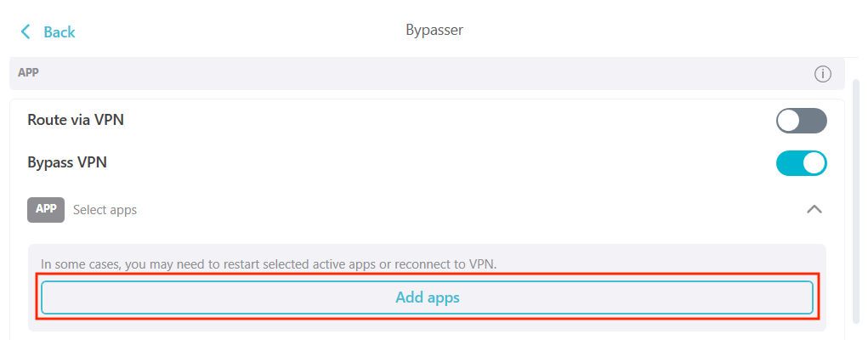This screenshot has height=340, width=868.
Task: Click the gray APP badge icon
Action: (x=46, y=209)
